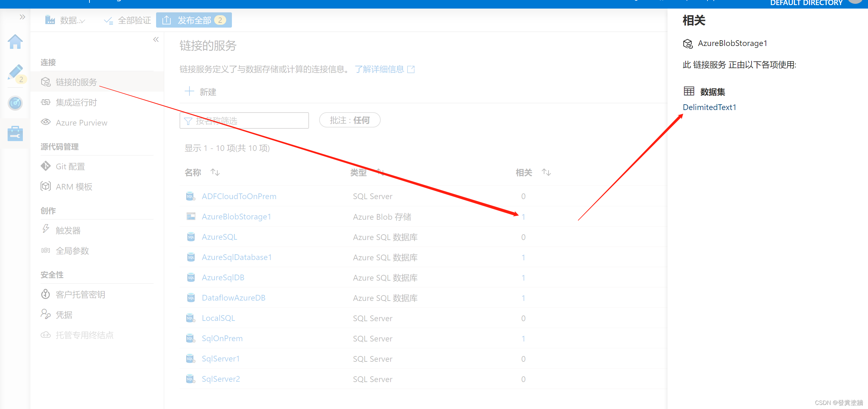The width and height of the screenshot is (868, 409).
Task: Open the Home icon in left rail
Action: click(15, 42)
